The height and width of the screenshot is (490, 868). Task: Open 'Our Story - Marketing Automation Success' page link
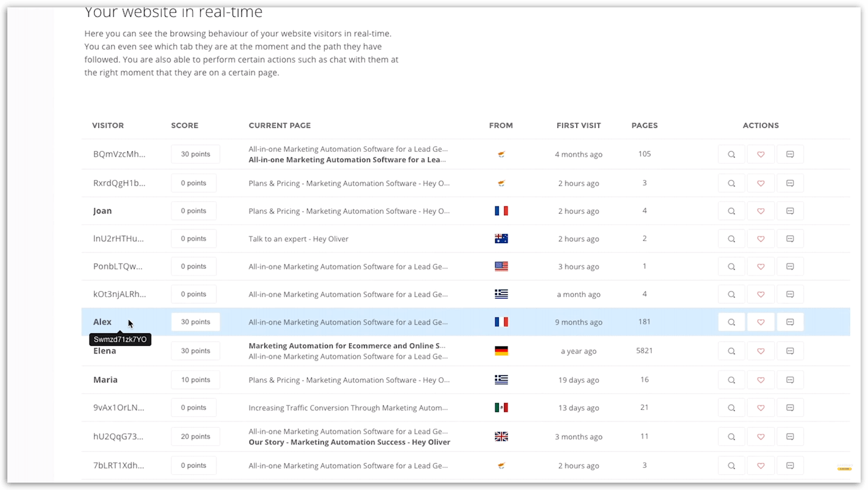349,442
